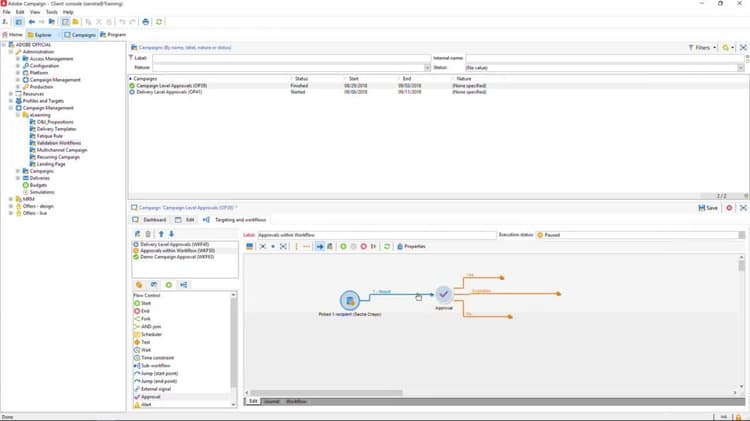Save the campaign
The height and width of the screenshot is (421, 750).
tap(708, 208)
